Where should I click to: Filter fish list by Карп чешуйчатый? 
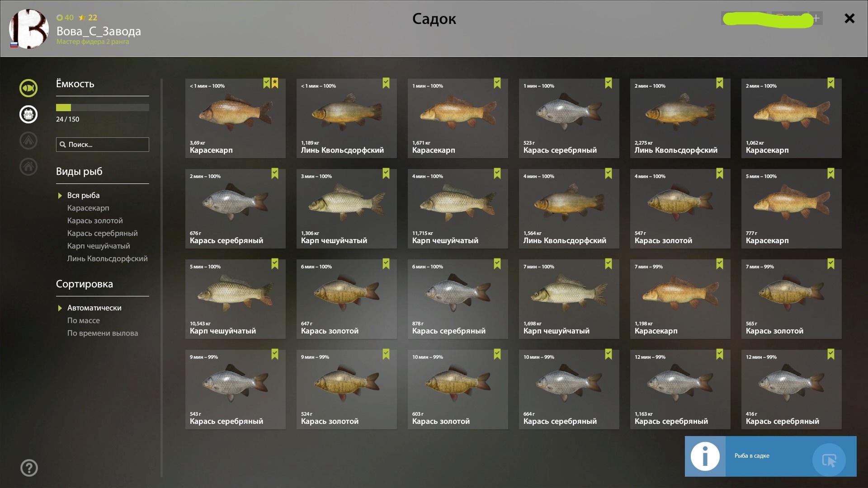(99, 246)
